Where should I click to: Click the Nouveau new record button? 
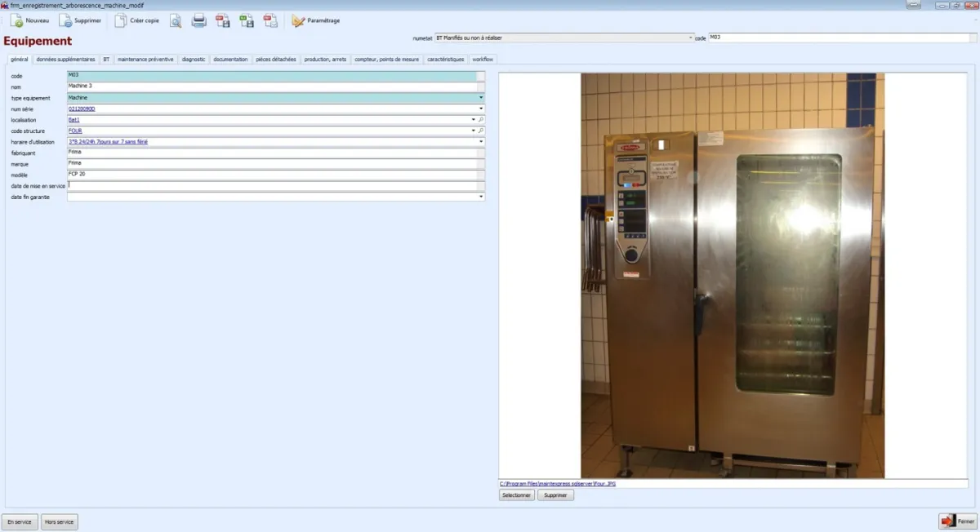[x=30, y=20]
